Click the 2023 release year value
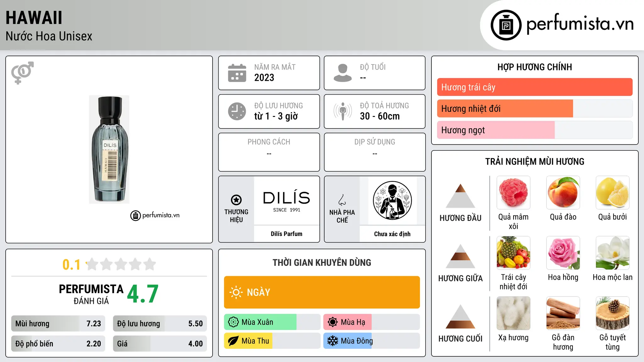The image size is (644, 362). pos(264,78)
